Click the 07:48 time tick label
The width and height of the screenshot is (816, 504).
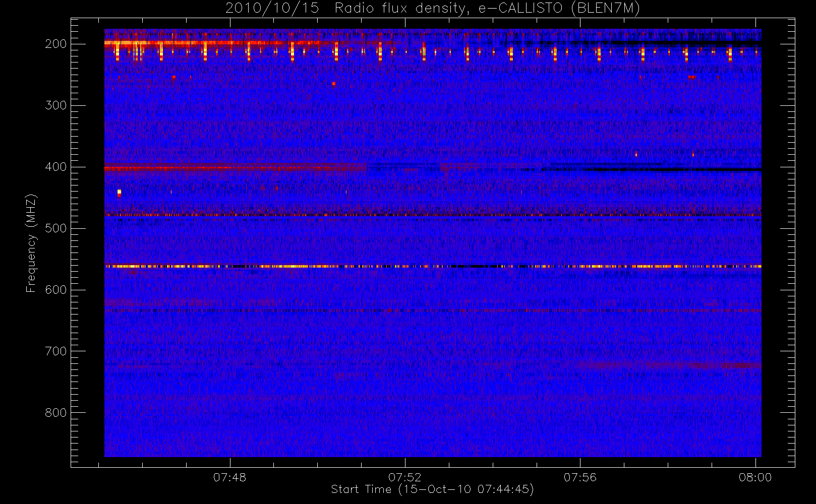[x=230, y=477]
